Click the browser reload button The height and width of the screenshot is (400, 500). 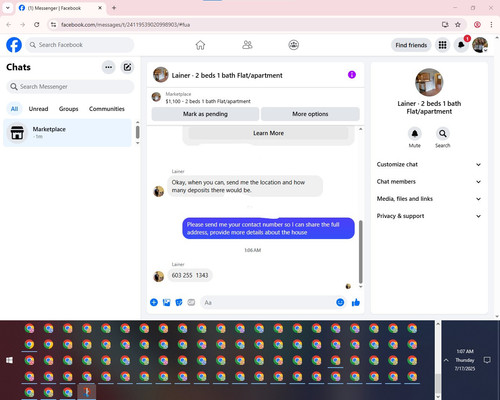coord(37,25)
